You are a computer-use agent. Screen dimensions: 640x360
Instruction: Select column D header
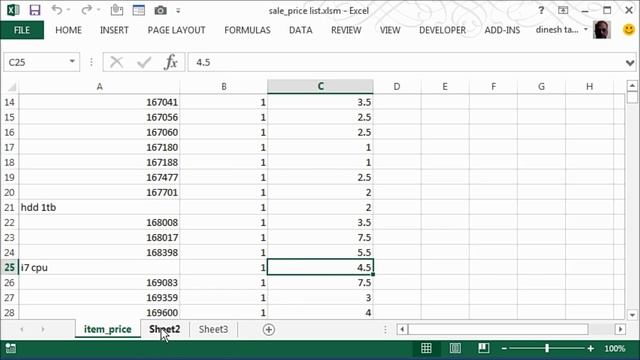point(397,87)
